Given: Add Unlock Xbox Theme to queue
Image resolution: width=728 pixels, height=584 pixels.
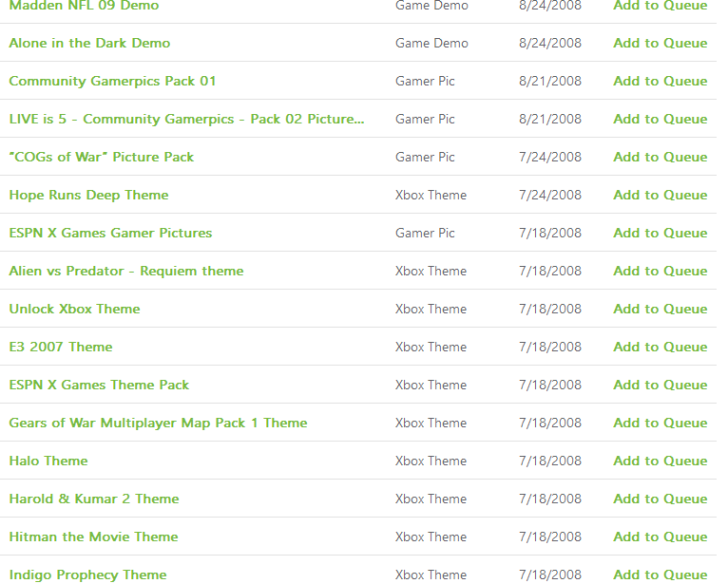Looking at the screenshot, I should click(x=661, y=310).
